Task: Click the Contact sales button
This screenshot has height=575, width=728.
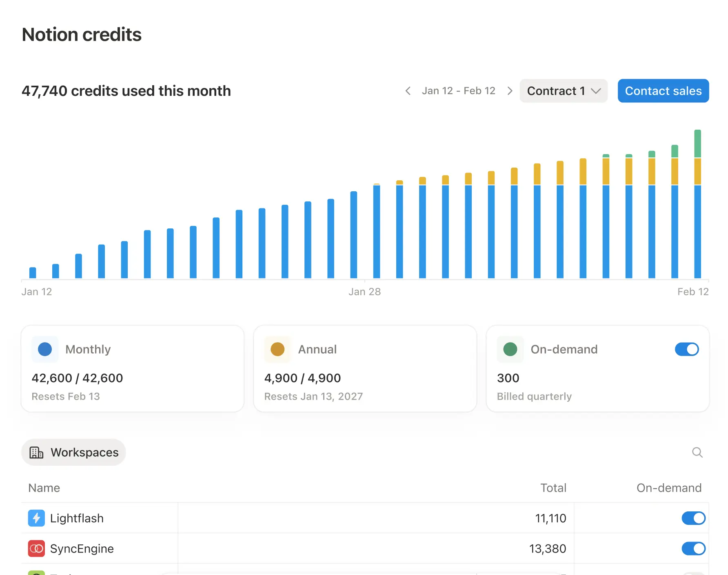Action: click(663, 91)
